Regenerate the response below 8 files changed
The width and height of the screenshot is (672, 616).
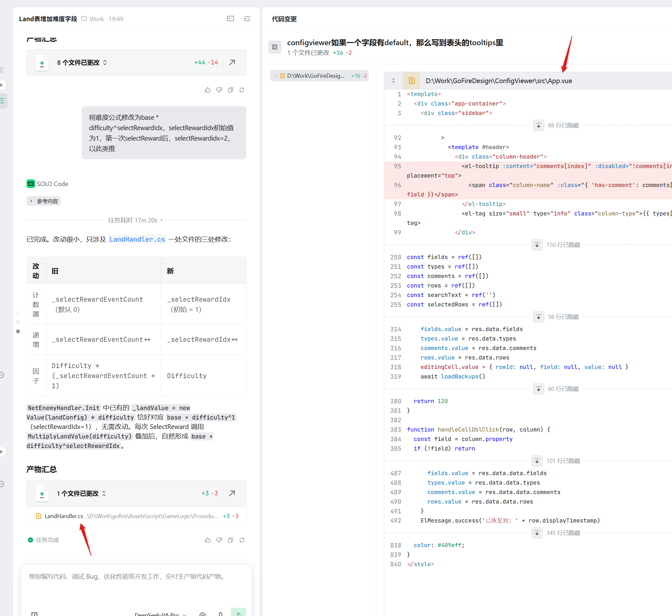pos(242,90)
